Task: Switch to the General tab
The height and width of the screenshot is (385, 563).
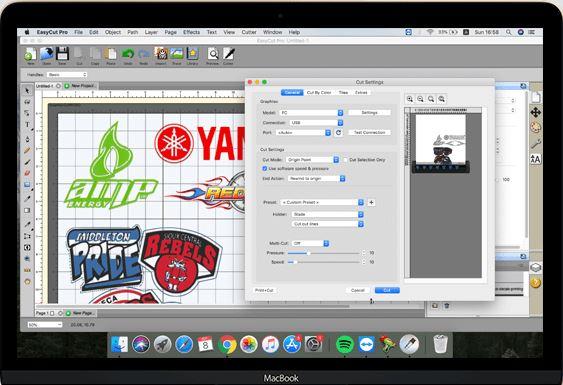Action: [292, 93]
